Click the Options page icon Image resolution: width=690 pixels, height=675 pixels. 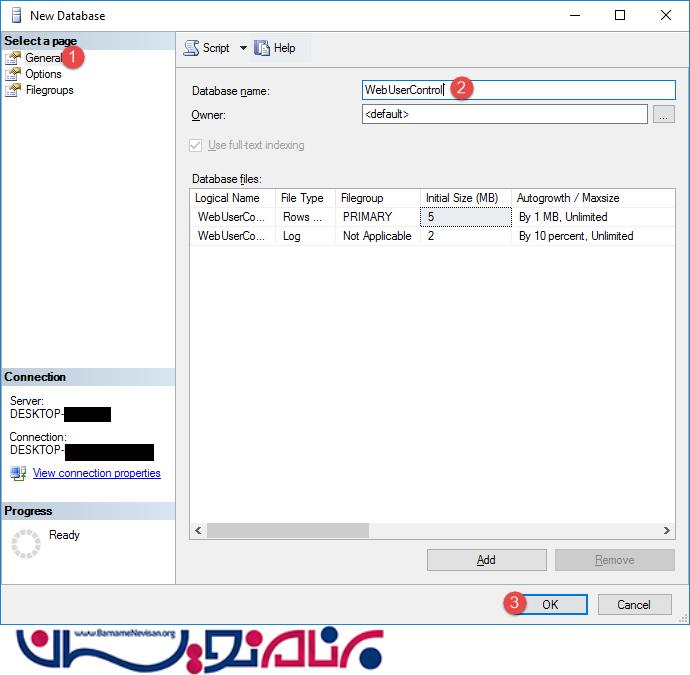(x=13, y=74)
